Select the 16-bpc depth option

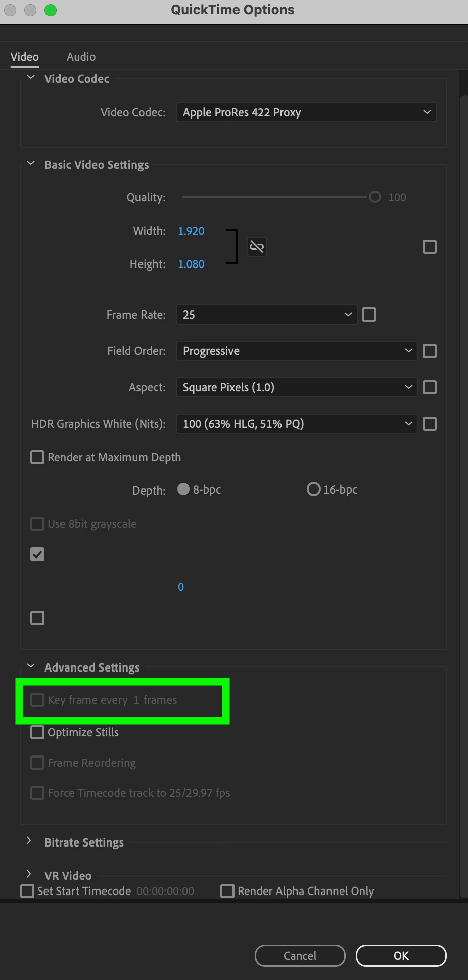[x=313, y=489]
